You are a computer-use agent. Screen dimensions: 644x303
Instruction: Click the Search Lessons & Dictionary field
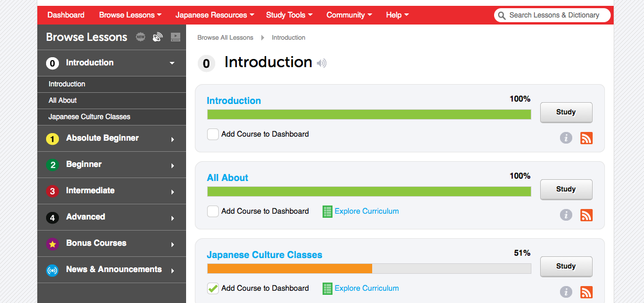click(x=552, y=15)
